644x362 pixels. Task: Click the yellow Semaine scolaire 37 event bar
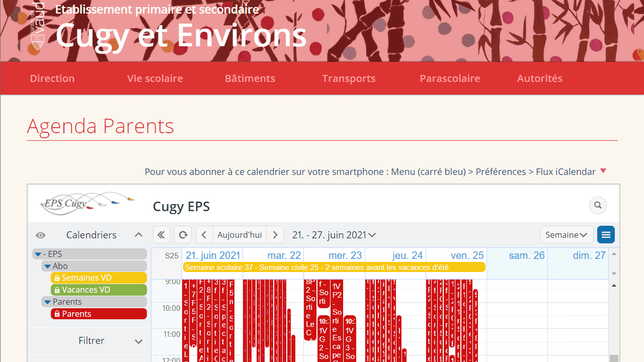click(x=334, y=267)
